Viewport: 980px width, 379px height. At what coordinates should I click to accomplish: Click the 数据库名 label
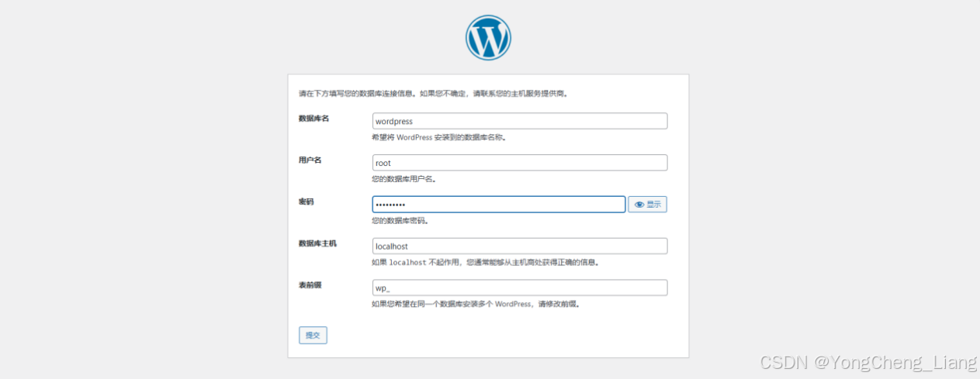(314, 118)
